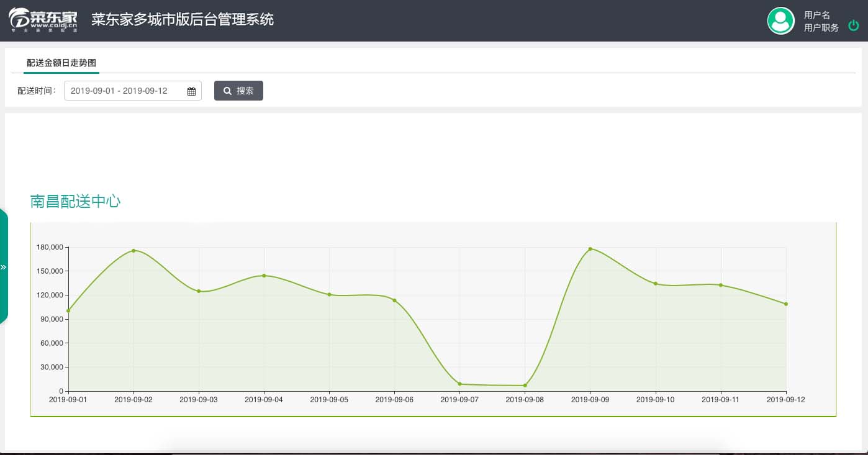Click the 用户职务 label in header

coord(821,28)
